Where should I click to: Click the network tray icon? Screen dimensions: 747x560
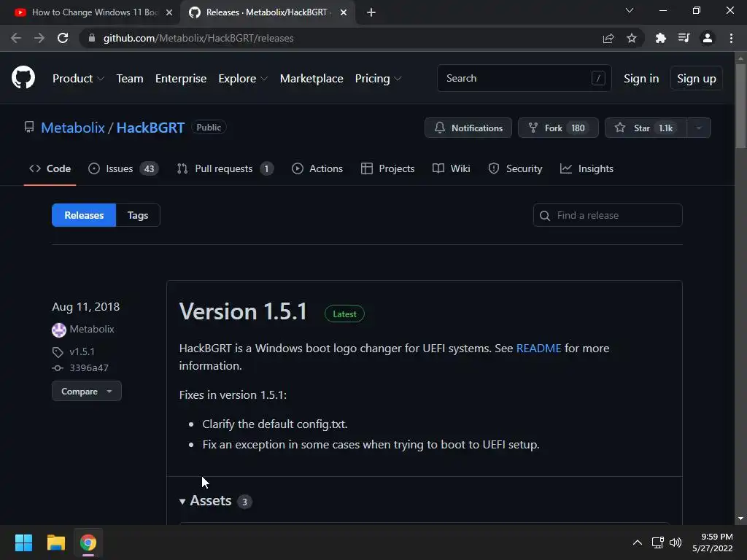[x=658, y=542]
